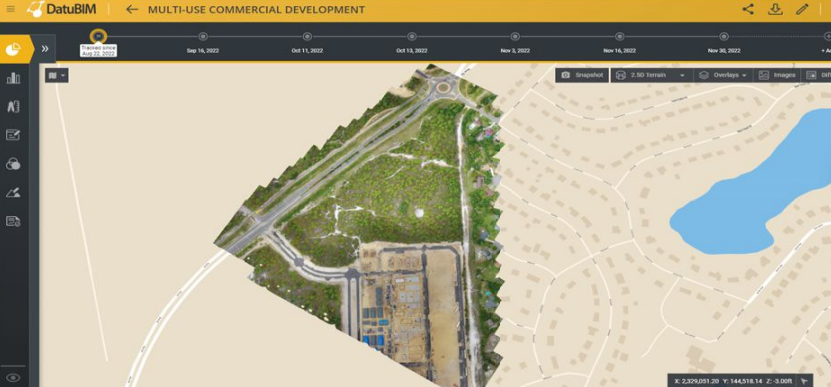Open the hamburger menu
The width and height of the screenshot is (831, 387).
pyautogui.click(x=11, y=10)
